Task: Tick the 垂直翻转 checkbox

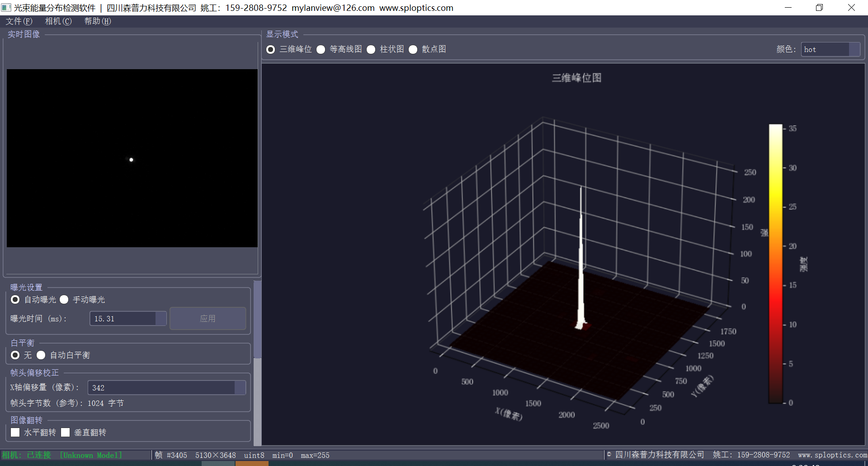Action: coord(66,433)
